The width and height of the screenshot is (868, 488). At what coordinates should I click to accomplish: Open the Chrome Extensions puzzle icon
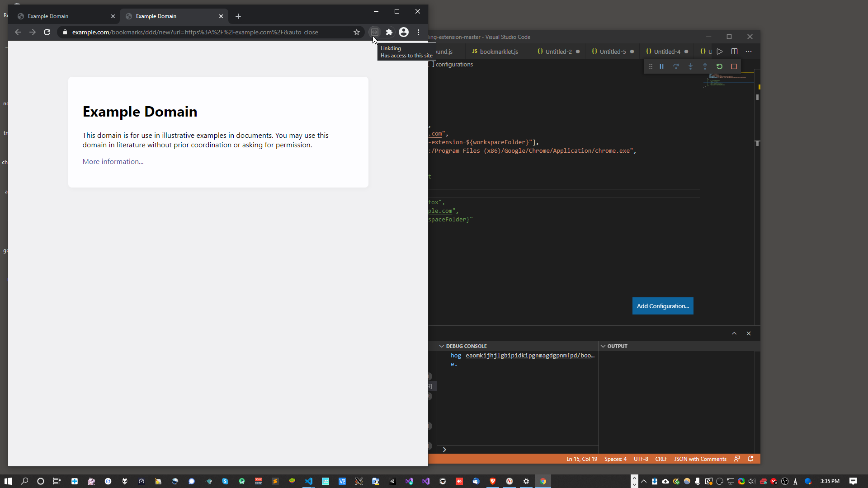[x=389, y=32]
